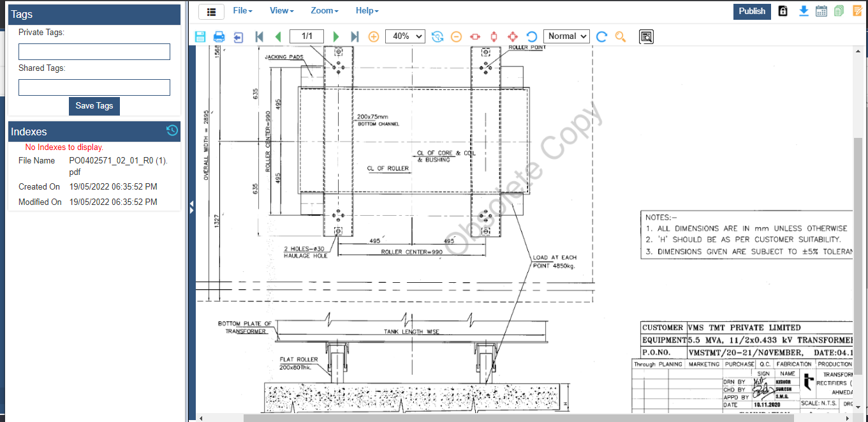Image resolution: width=868 pixels, height=422 pixels.
Task: Click the Private Tags input field
Action: pyautogui.click(x=94, y=52)
